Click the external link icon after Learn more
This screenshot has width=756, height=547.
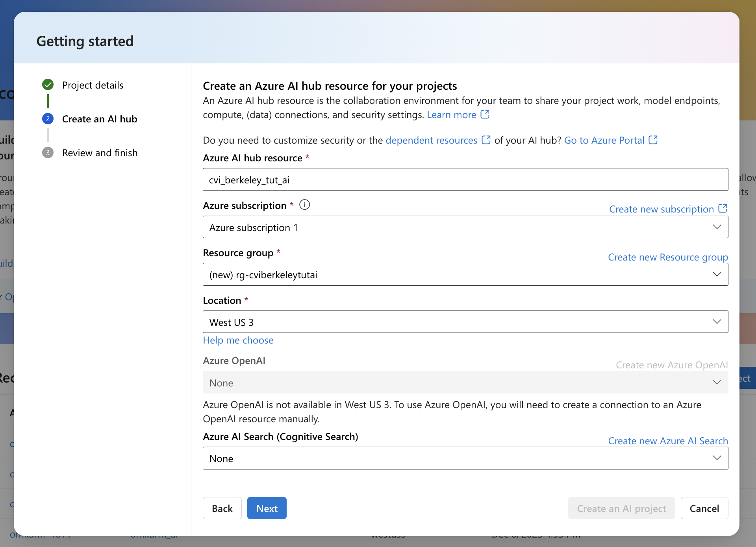click(485, 115)
